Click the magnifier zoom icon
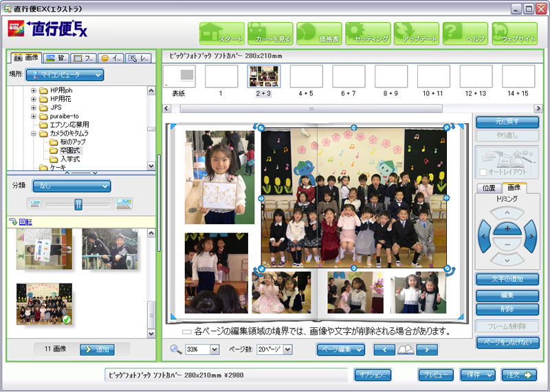The width and height of the screenshot is (550, 392). pyautogui.click(x=176, y=350)
